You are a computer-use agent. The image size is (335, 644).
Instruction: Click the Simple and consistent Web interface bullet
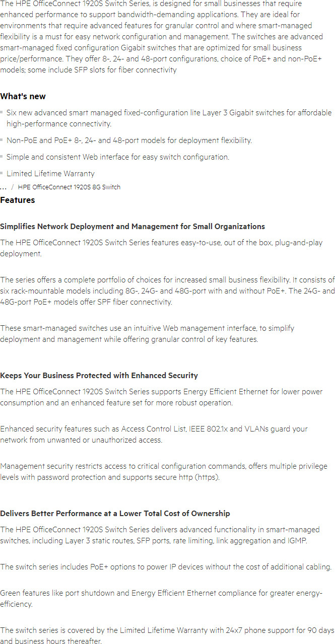(118, 157)
